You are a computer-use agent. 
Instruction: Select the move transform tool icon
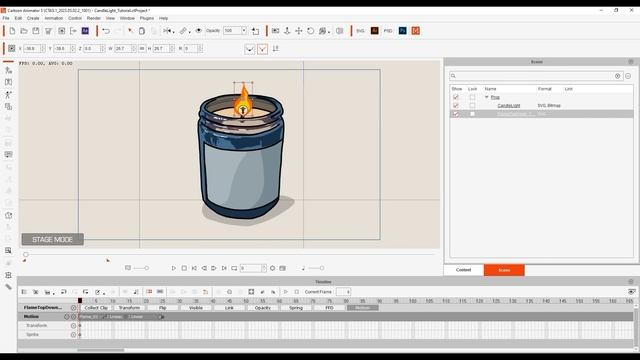coord(299,31)
